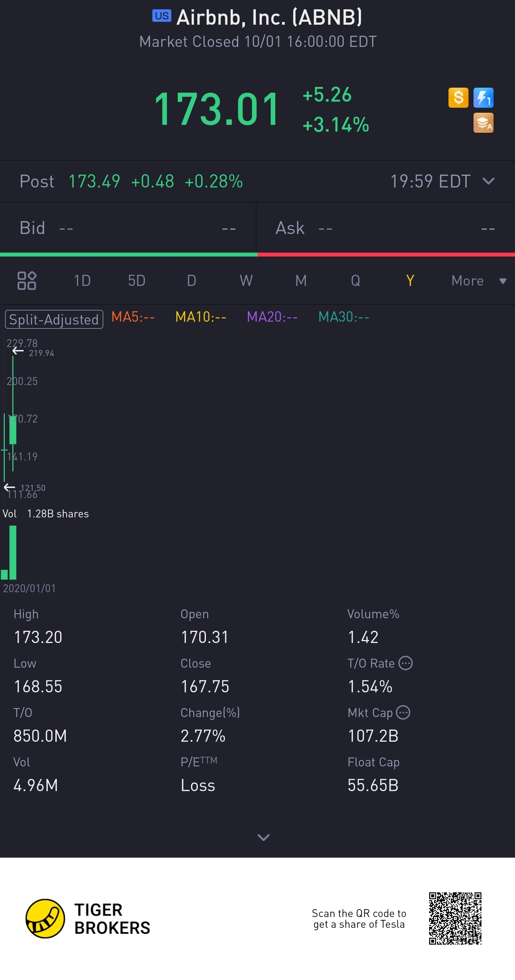This screenshot has width=515, height=980.
Task: Tap the tan stacked coins badge icon
Action: (483, 123)
